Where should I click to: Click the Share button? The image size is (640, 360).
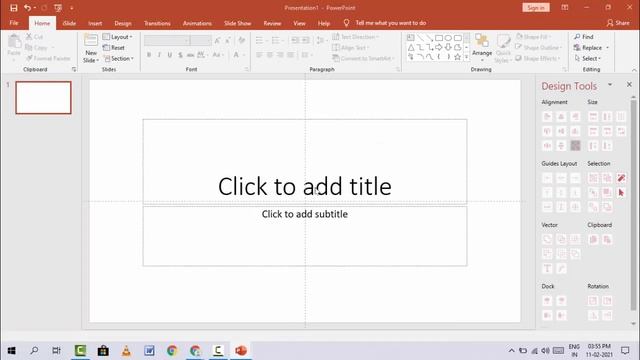618,23
